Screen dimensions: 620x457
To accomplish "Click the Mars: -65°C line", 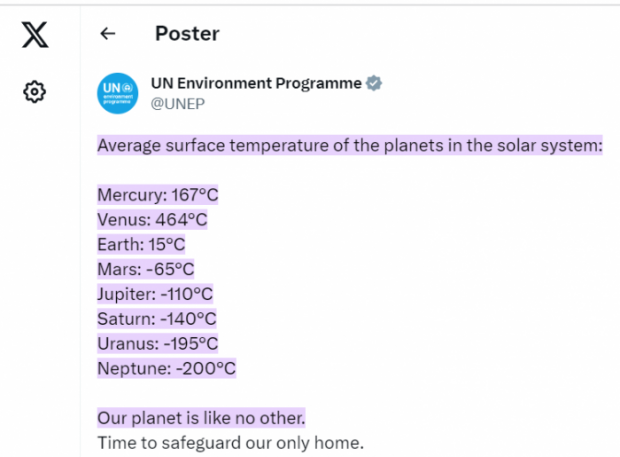I will (145, 269).
